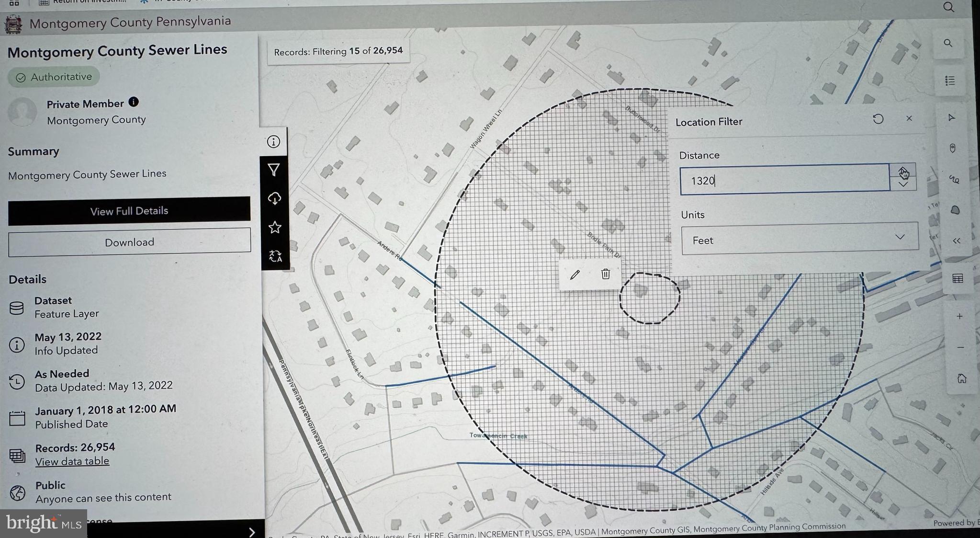This screenshot has height=538, width=980.
Task: Open the filter tool in sidebar
Action: point(274,170)
